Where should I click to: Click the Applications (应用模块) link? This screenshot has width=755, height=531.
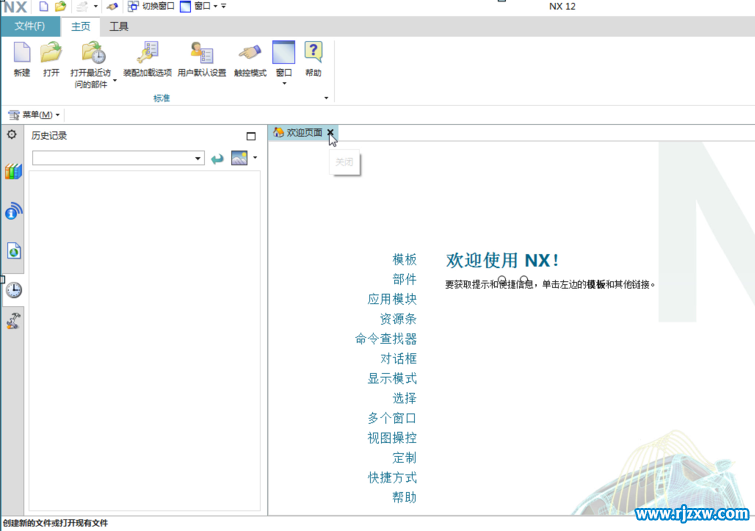pyautogui.click(x=392, y=299)
